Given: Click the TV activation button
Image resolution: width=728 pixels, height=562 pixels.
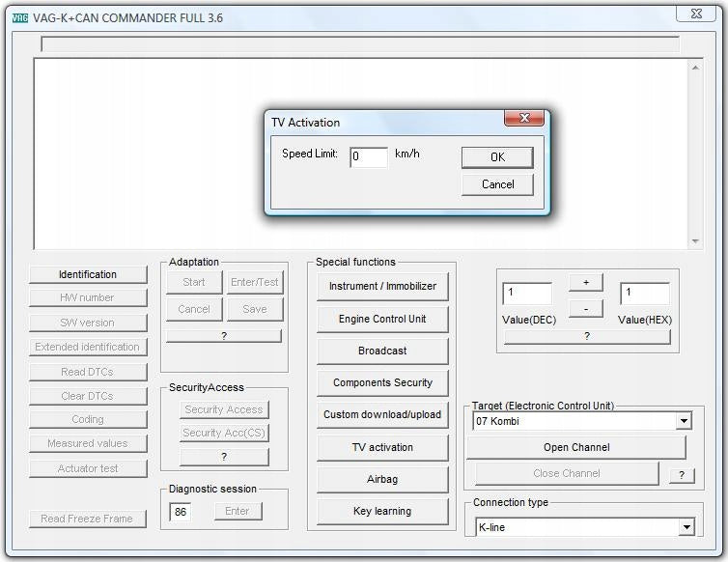Looking at the screenshot, I should click(x=382, y=448).
